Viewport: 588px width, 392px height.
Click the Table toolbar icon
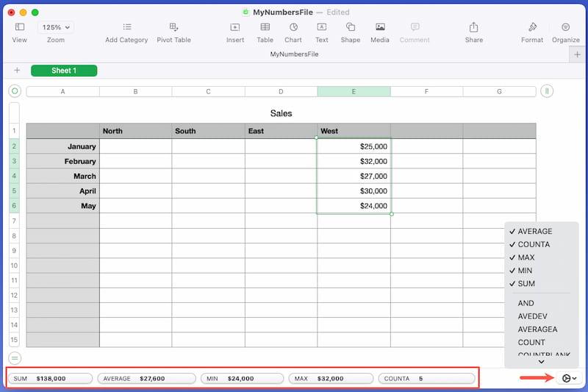pyautogui.click(x=265, y=27)
